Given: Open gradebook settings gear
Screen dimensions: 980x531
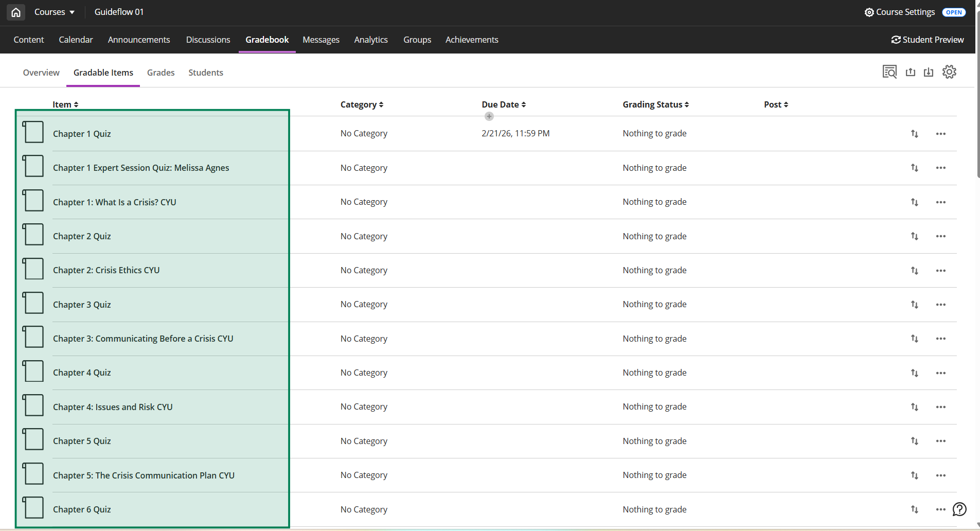Looking at the screenshot, I should tap(949, 72).
